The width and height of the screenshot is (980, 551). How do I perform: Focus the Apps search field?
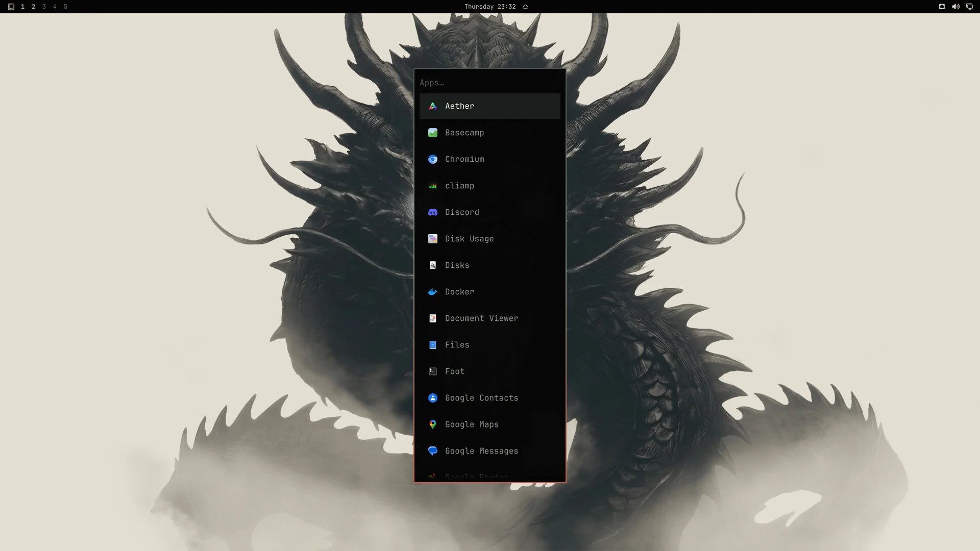(490, 83)
